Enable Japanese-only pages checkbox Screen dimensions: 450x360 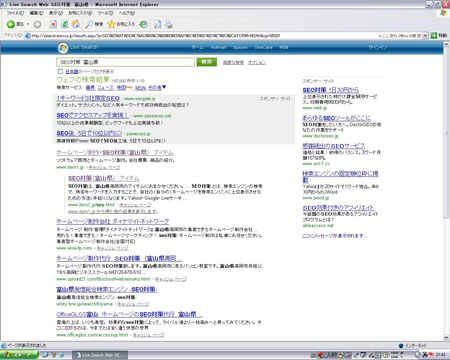pos(60,71)
